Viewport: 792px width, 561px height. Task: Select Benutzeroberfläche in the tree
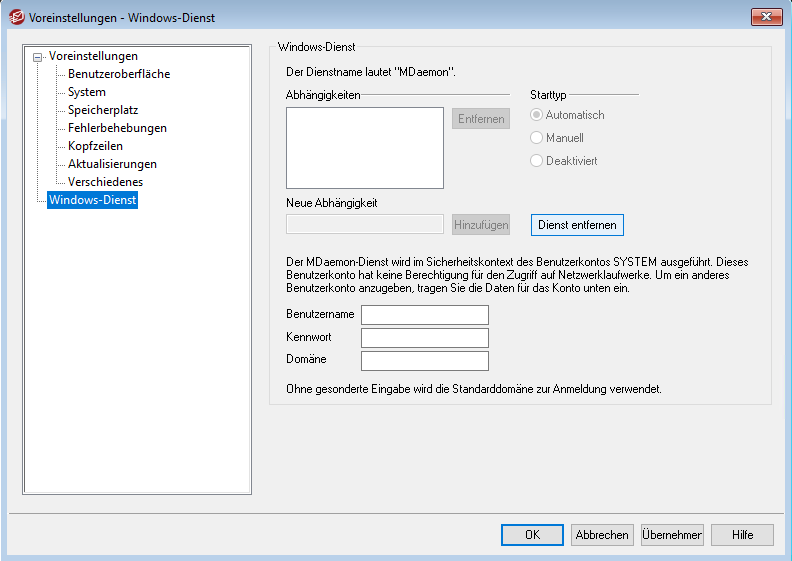click(118, 74)
